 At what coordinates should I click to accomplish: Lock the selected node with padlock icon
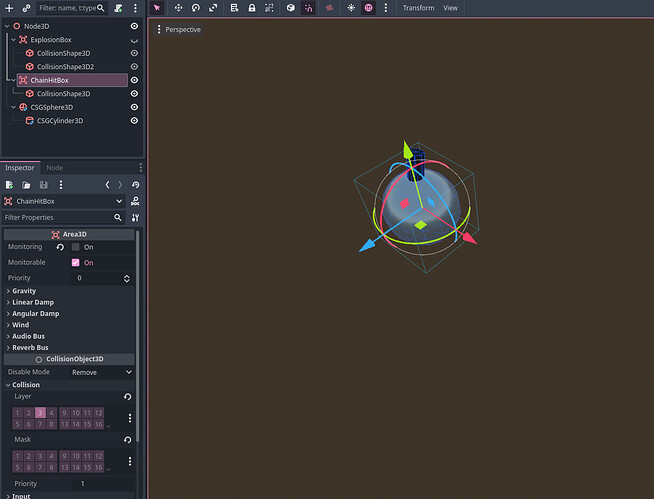(x=252, y=8)
